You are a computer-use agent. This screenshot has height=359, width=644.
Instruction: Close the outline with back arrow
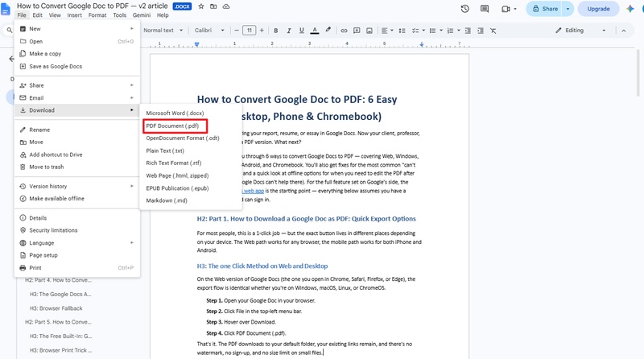tap(11, 59)
